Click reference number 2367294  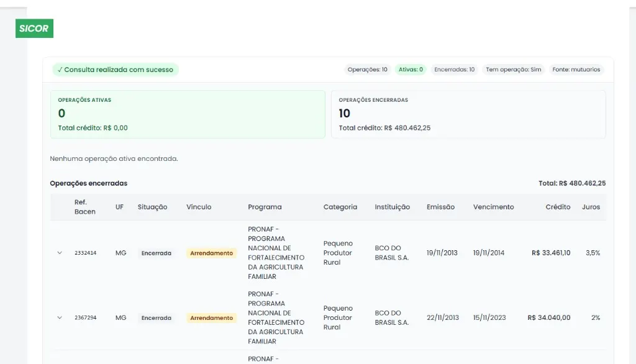pyautogui.click(x=86, y=318)
